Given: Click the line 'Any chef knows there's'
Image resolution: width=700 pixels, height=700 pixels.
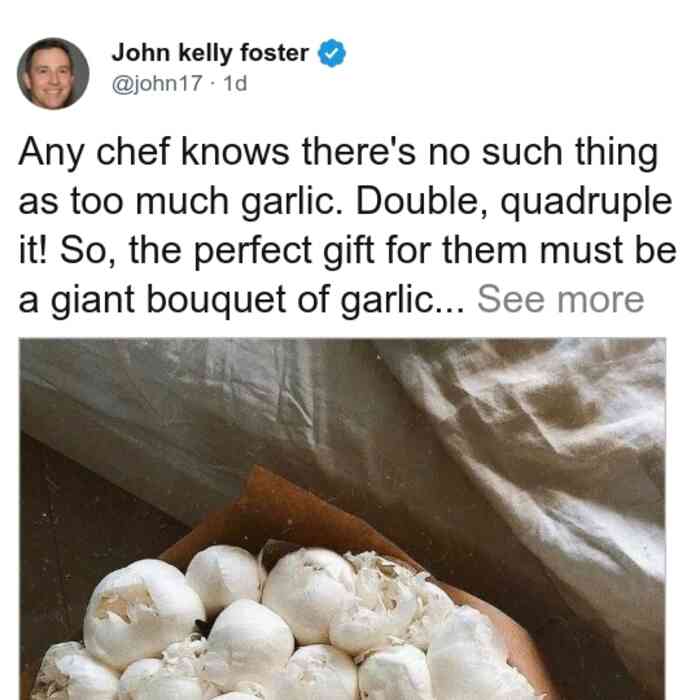Looking at the screenshot, I should coord(217,152).
